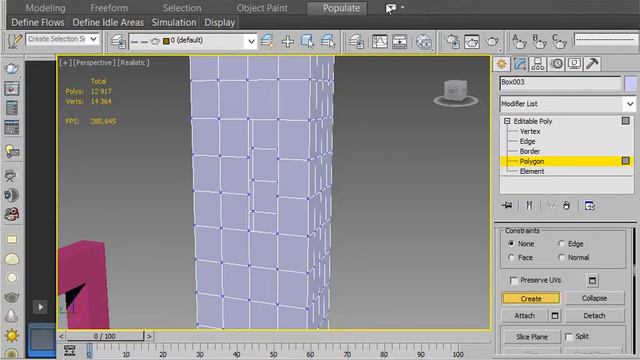Screen dimensions: 640x360
Task: Click the Slice Plane button
Action: point(532,337)
